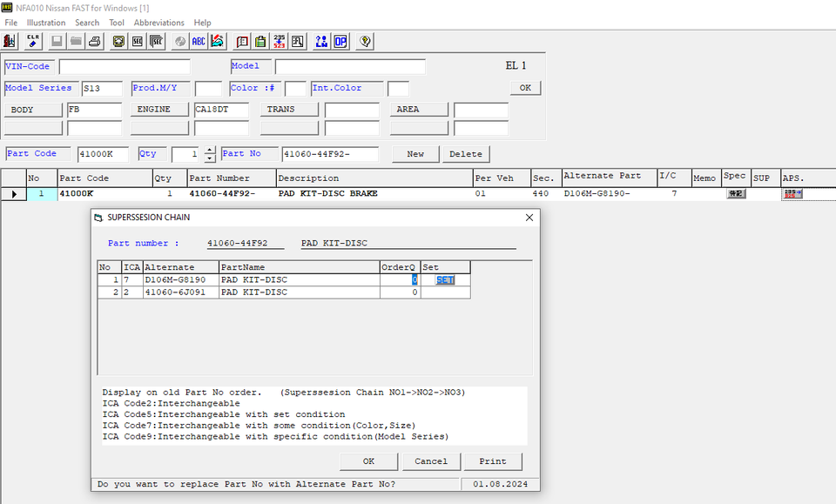Screen dimensions: 836x504
Task: Open the Abbreviations menu
Action: pyautogui.click(x=159, y=23)
